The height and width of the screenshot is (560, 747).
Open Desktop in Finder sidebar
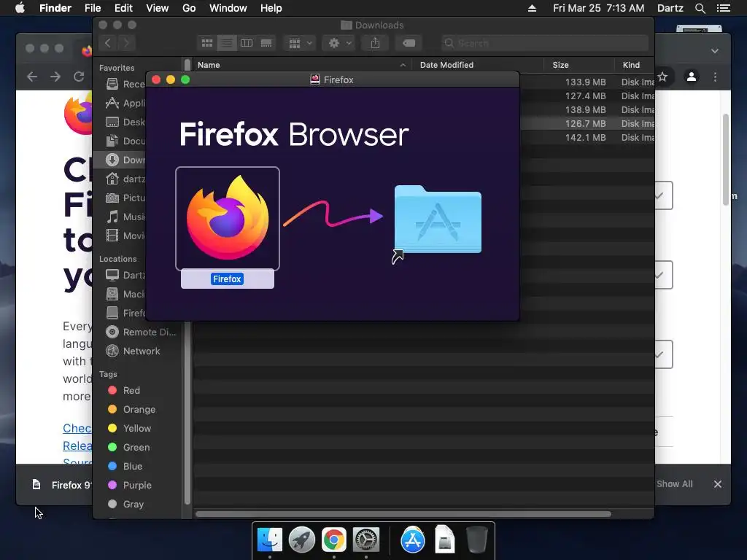pyautogui.click(x=125, y=122)
